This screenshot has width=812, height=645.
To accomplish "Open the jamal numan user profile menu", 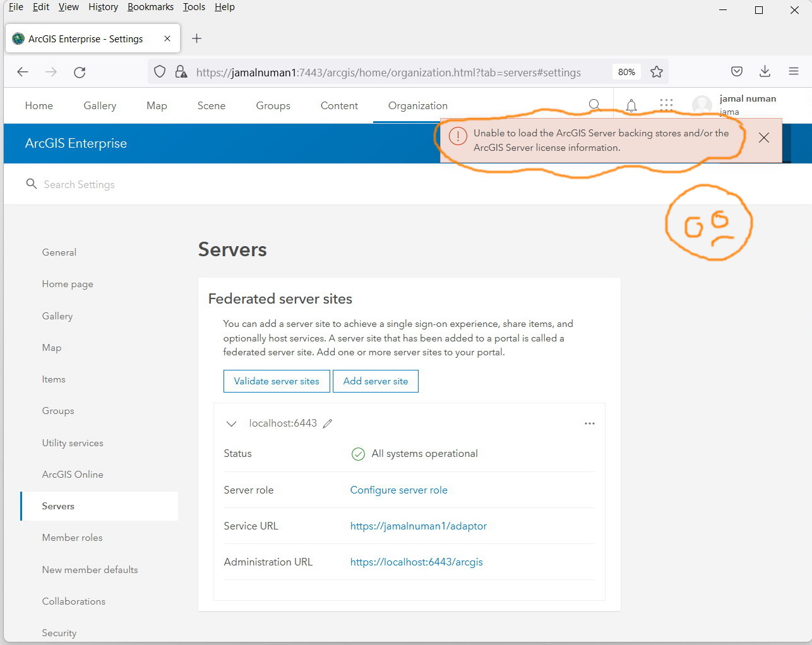I will coord(734,105).
